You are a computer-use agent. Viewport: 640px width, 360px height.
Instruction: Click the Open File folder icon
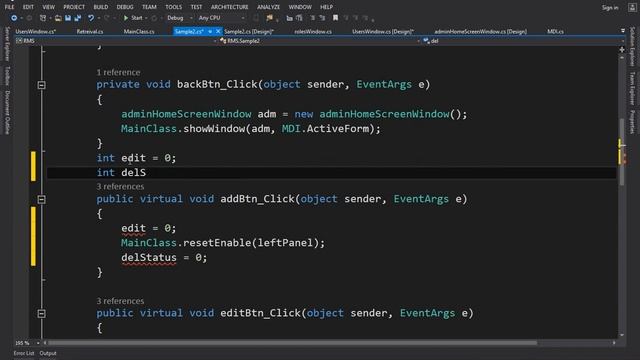pyautogui.click(x=58, y=18)
